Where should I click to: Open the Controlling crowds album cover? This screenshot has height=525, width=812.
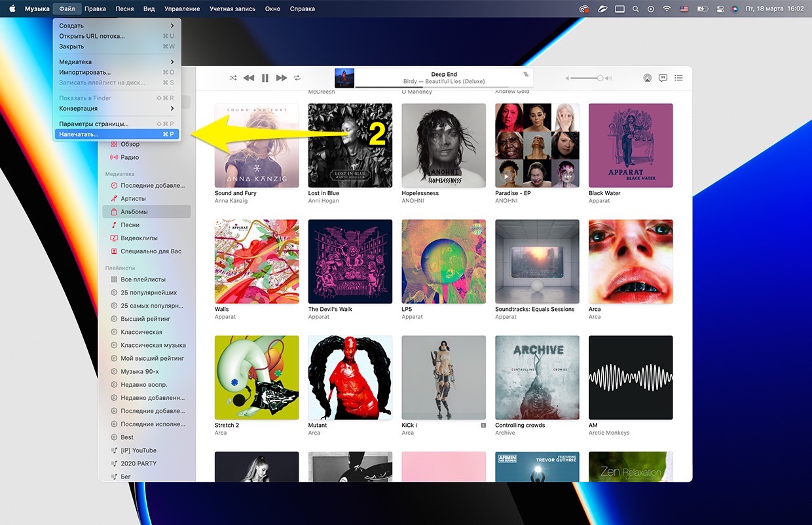click(x=538, y=378)
